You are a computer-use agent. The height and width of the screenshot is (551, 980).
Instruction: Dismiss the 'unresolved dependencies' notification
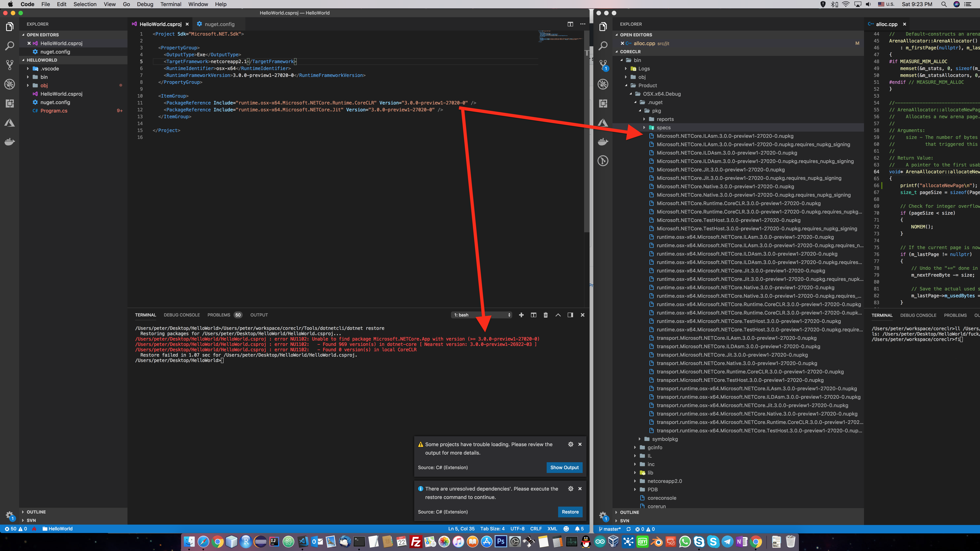(x=580, y=489)
